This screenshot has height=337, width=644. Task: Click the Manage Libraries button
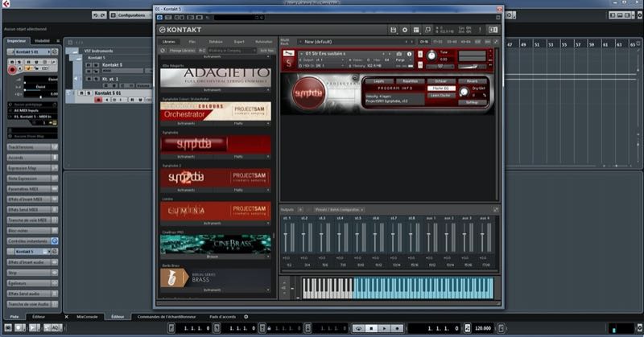click(183, 51)
